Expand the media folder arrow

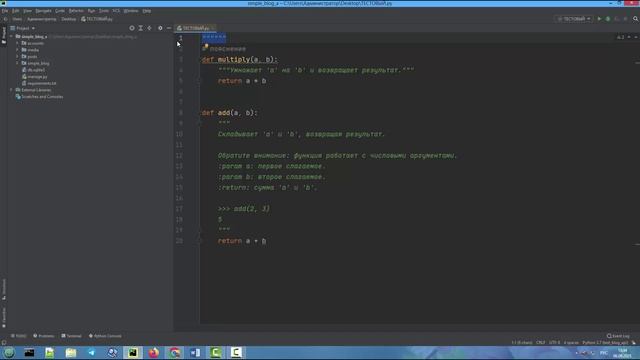[18, 50]
